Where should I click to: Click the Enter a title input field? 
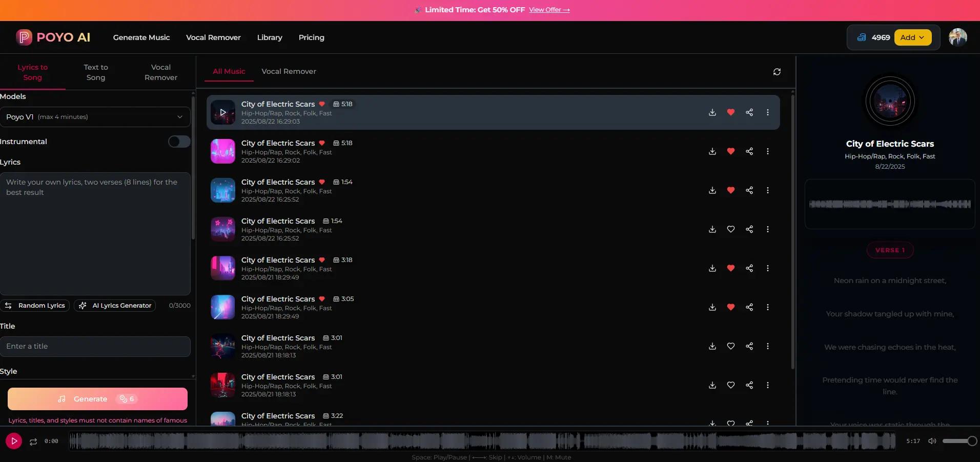point(95,347)
